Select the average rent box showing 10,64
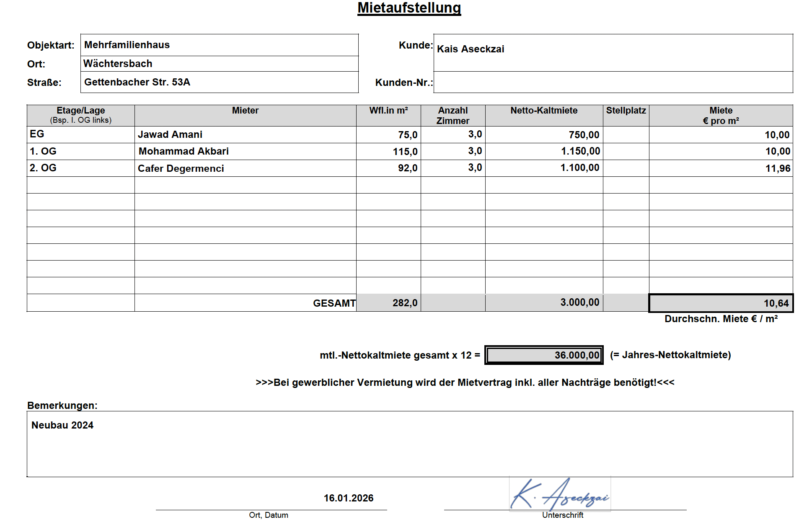The image size is (812, 527). pos(721,303)
